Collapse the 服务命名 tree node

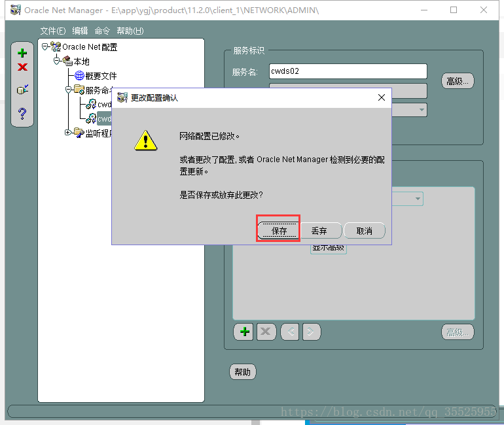point(68,90)
